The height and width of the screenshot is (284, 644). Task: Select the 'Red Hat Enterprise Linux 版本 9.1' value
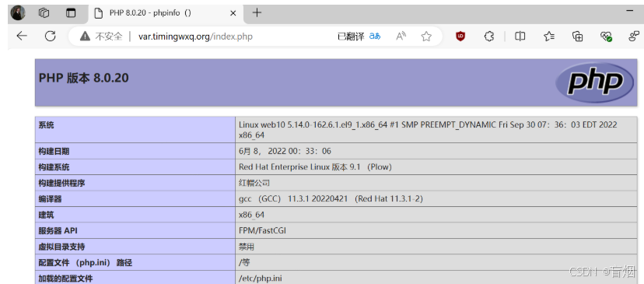tap(316, 167)
